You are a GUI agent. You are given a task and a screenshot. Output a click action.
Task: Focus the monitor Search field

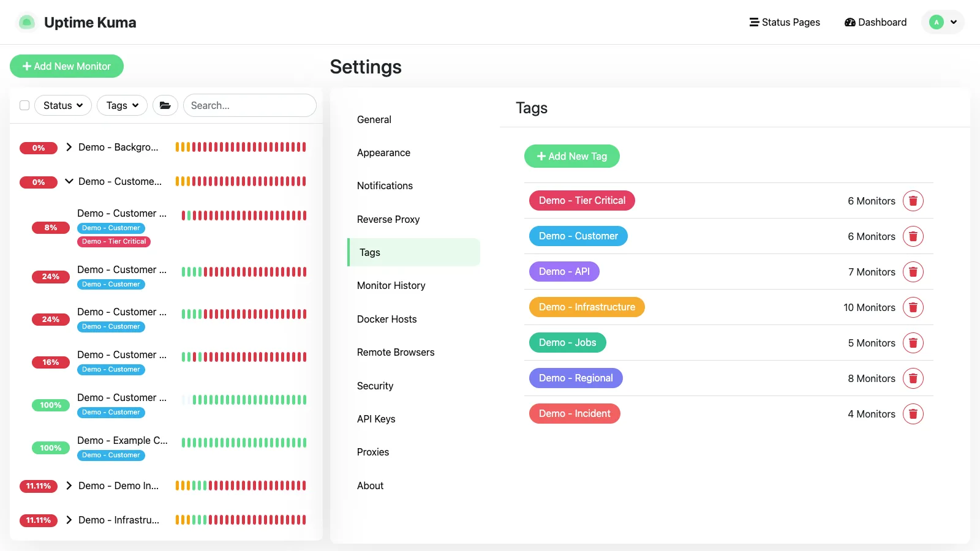coord(250,105)
